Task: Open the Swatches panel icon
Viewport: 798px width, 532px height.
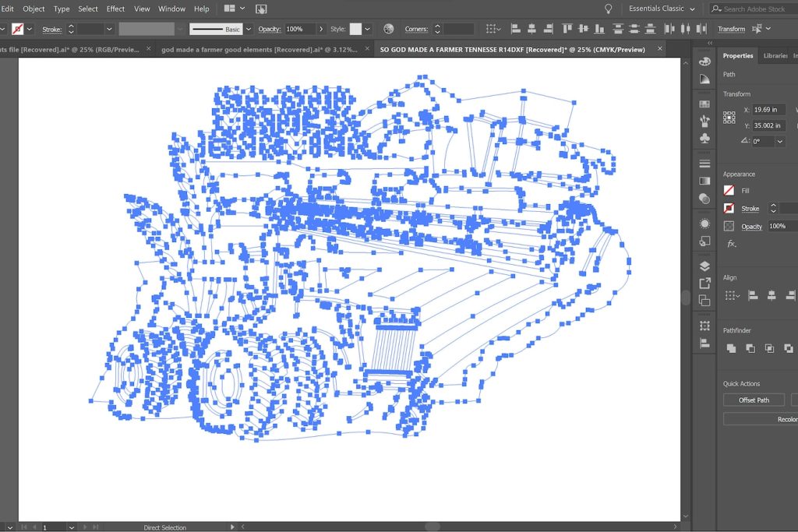Action: [x=704, y=104]
